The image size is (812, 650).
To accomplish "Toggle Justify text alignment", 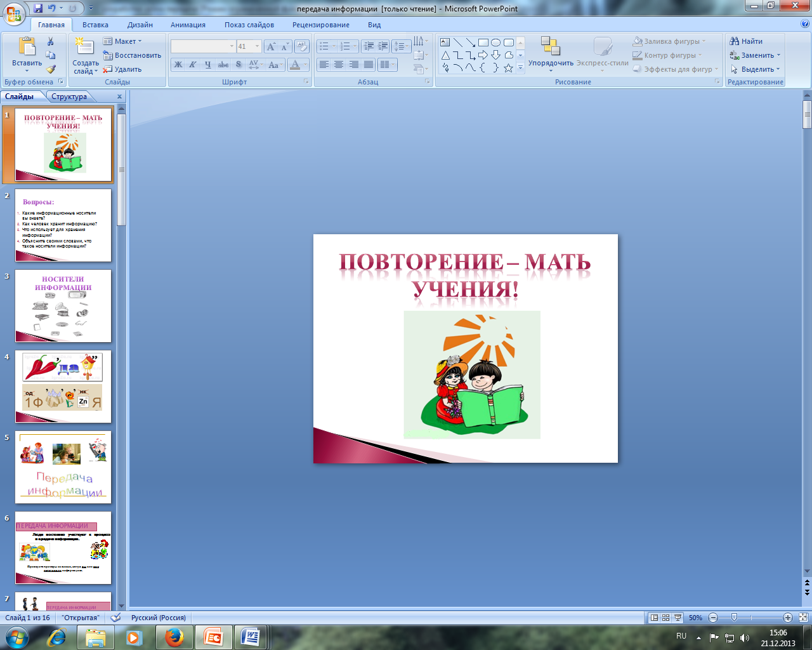I will [x=369, y=65].
